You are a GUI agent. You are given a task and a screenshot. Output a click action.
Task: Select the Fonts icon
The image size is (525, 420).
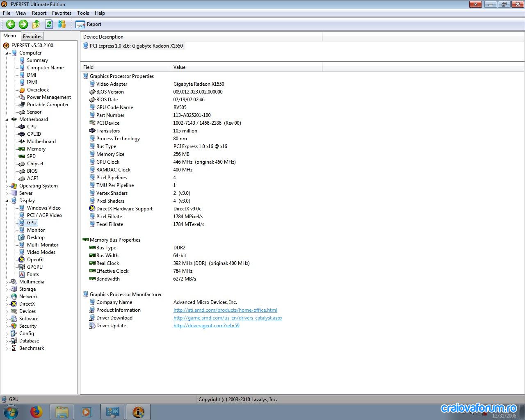click(22, 274)
